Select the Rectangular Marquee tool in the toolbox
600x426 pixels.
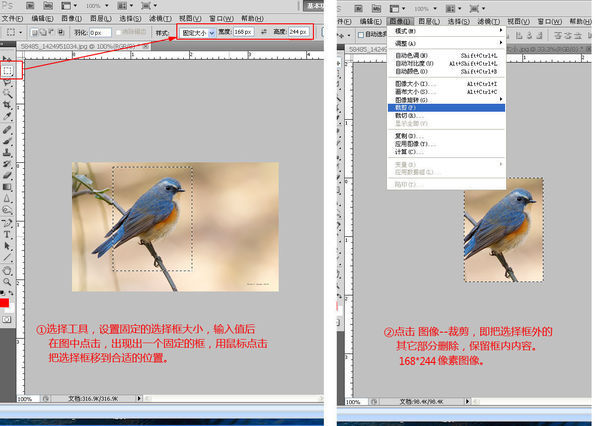(x=8, y=70)
